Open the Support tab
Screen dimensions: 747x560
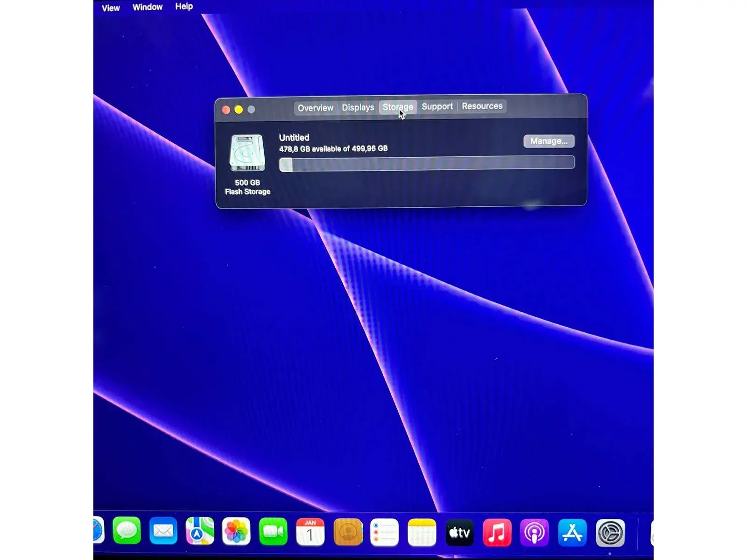tap(437, 106)
